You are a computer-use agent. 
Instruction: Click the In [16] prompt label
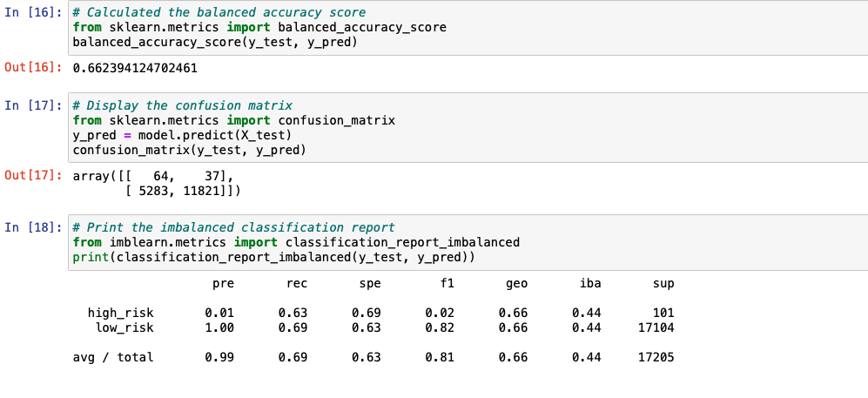pyautogui.click(x=33, y=12)
